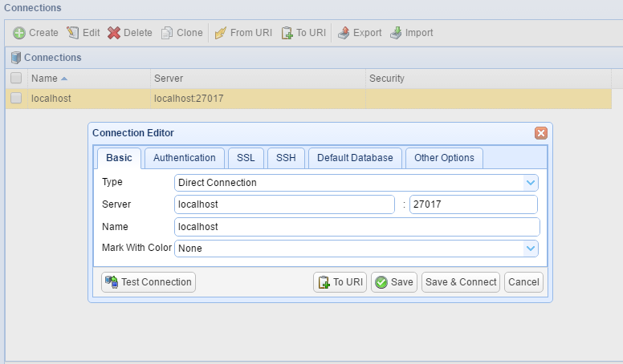Click the Server hostname input field
This screenshot has width=623, height=364.
pyautogui.click(x=284, y=204)
